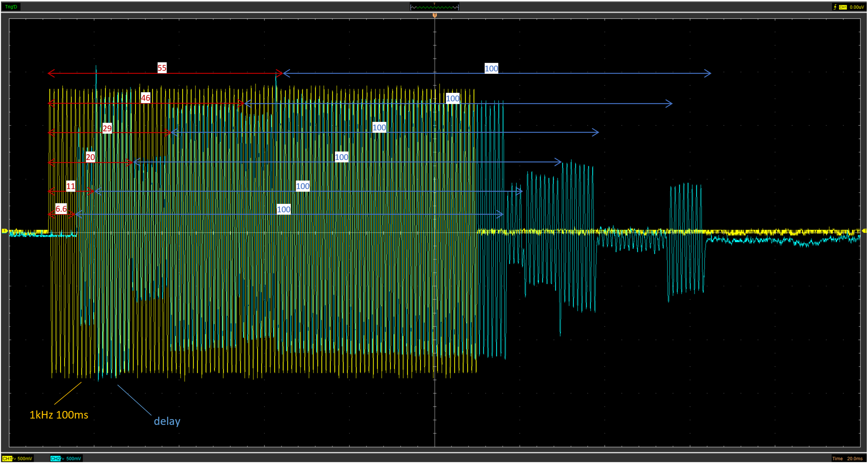Screen dimensions: 868x463
Task: Open the CH1 500mV vertical scale setting
Action: (x=25, y=458)
